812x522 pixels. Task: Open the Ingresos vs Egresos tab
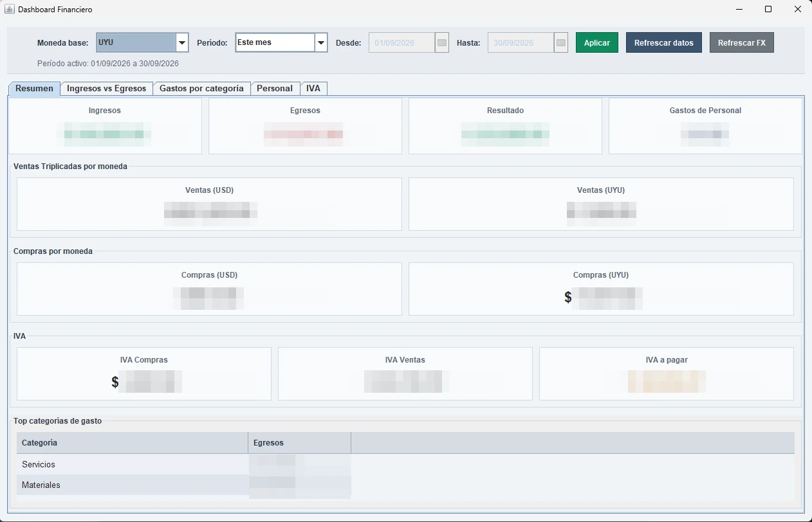click(107, 89)
